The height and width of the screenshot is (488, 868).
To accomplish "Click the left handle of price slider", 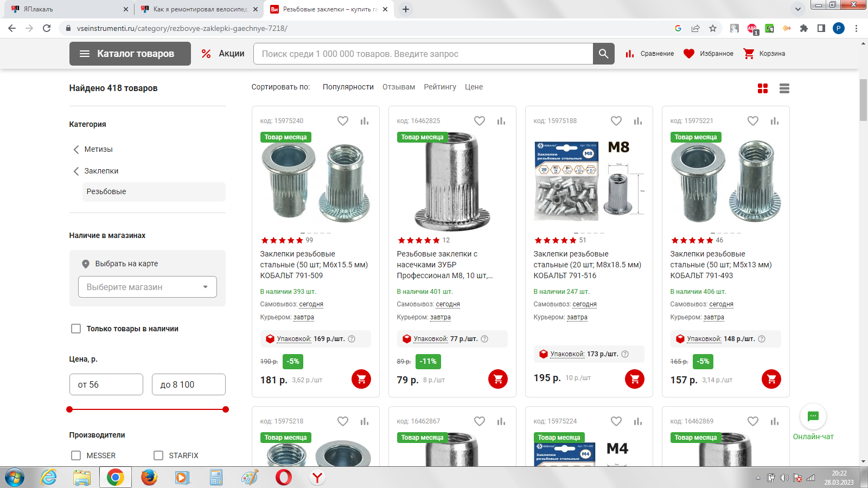I will pos(69,409).
